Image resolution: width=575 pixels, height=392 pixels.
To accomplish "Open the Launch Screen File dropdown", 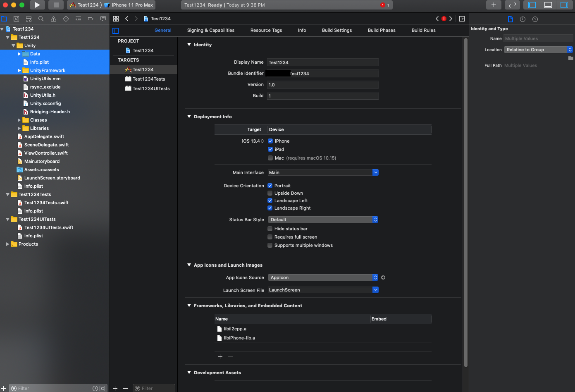I will click(x=375, y=290).
